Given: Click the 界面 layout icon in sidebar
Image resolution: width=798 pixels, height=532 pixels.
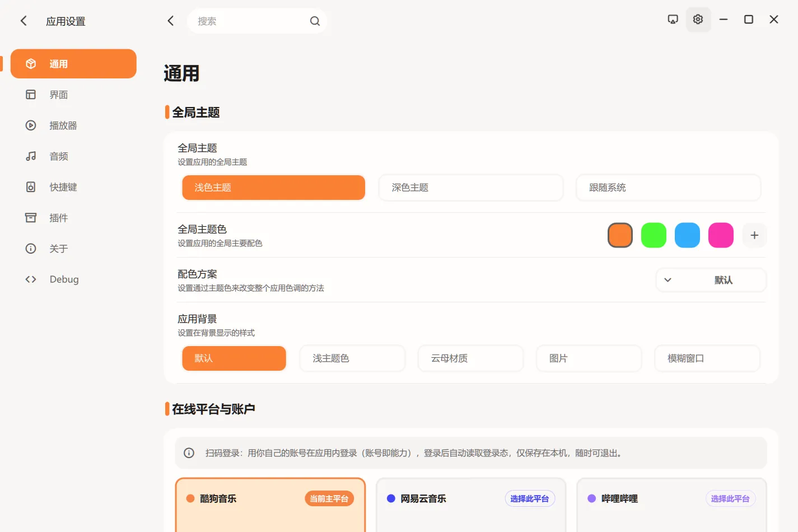Looking at the screenshot, I should (x=31, y=95).
